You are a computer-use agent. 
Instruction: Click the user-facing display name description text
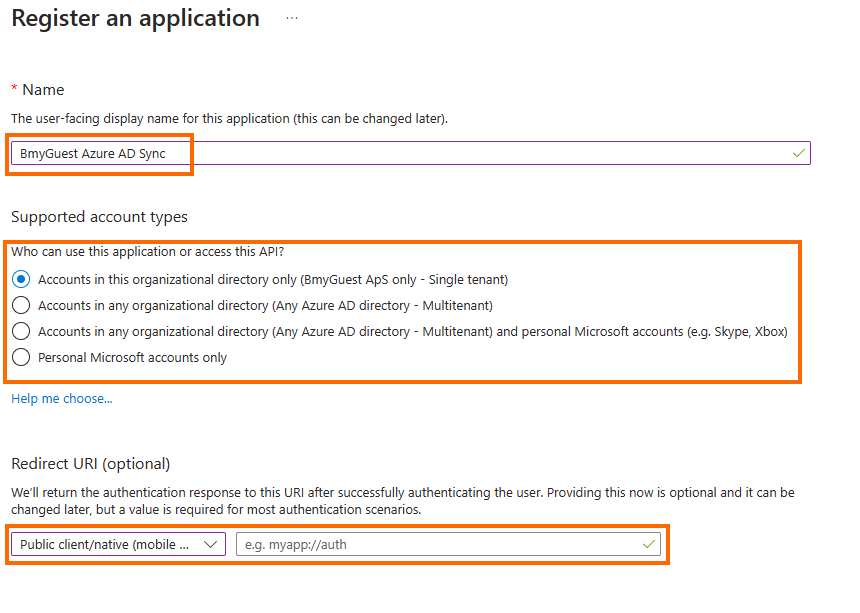[229, 118]
